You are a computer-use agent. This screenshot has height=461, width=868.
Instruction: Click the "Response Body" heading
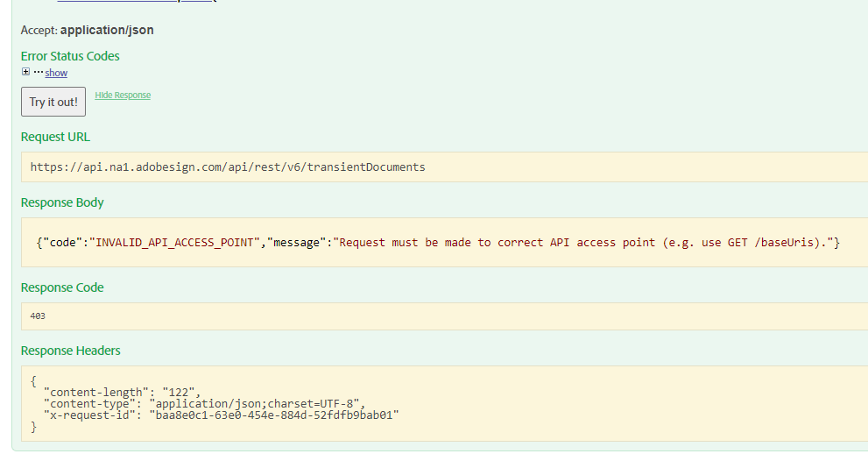coord(62,202)
